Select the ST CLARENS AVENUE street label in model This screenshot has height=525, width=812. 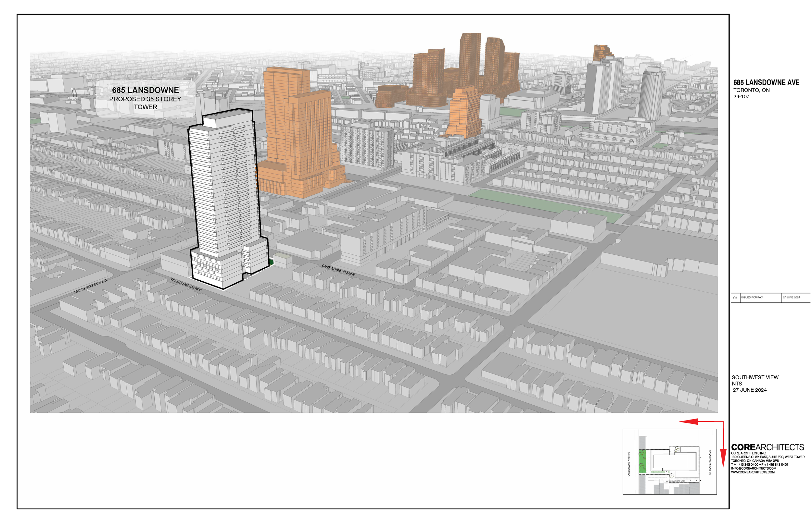186,285
